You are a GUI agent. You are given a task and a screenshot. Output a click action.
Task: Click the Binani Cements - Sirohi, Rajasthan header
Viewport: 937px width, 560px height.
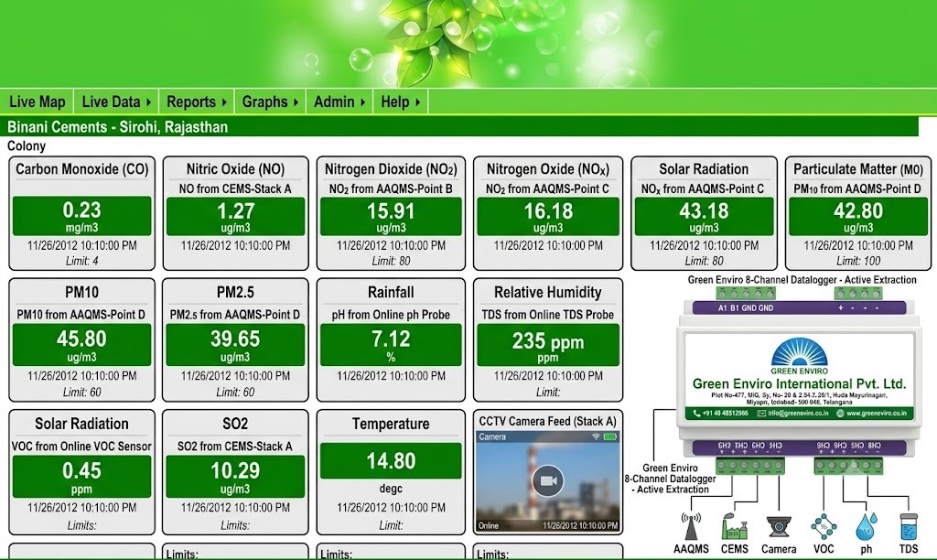tap(118, 126)
